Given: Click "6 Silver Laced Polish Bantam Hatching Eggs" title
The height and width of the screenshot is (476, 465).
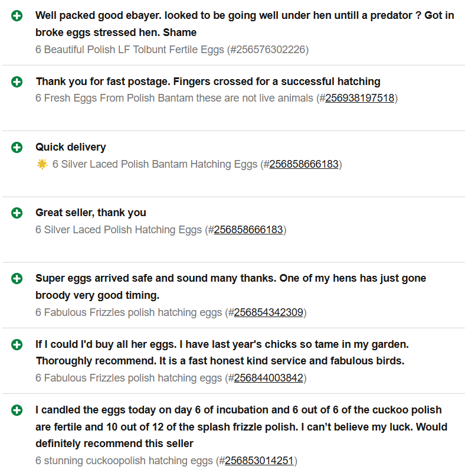Looking at the screenshot, I should click(155, 164).
